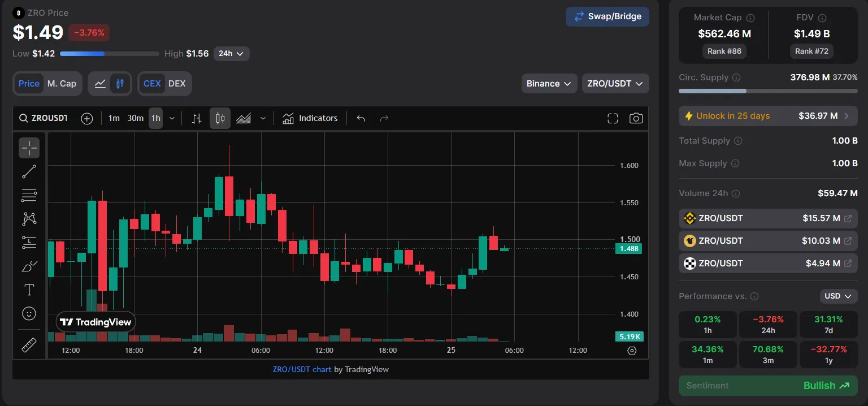Open Binance ZRO/USDT market external link

pos(848,218)
